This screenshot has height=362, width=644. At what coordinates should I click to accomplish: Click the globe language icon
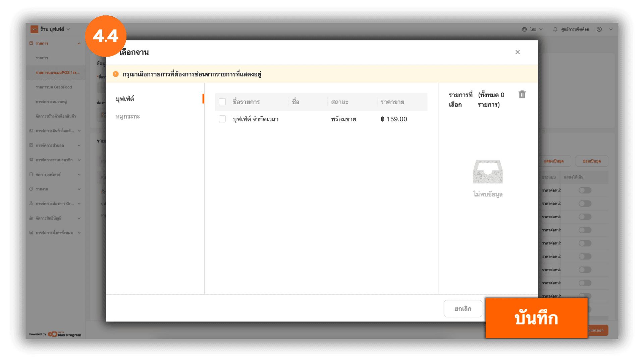pos(524,29)
